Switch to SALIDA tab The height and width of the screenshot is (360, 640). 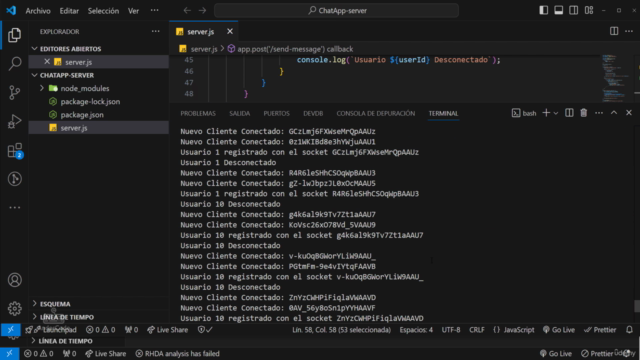[x=240, y=113]
